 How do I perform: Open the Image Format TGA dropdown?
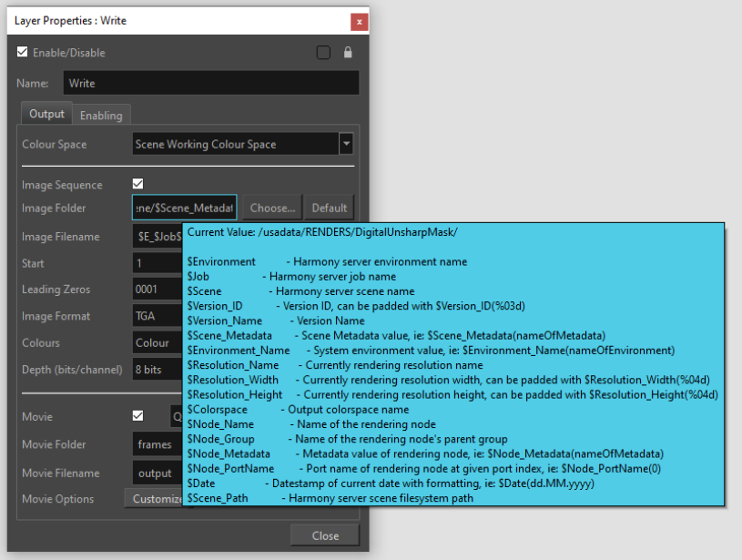[158, 316]
